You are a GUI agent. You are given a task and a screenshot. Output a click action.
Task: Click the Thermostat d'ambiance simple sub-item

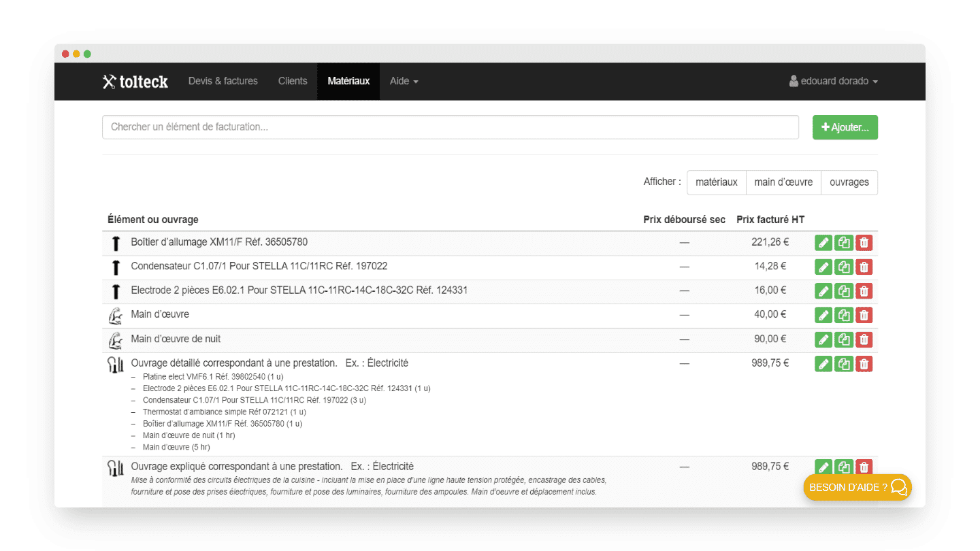(x=225, y=412)
